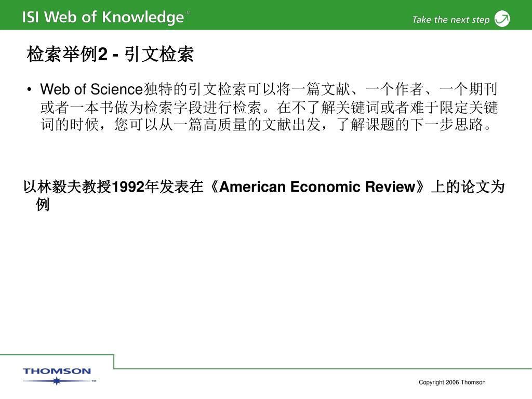This screenshot has height=399, width=532.
Task: Click the 'Copyright 2006 Thomson' text
Action: tap(452, 382)
